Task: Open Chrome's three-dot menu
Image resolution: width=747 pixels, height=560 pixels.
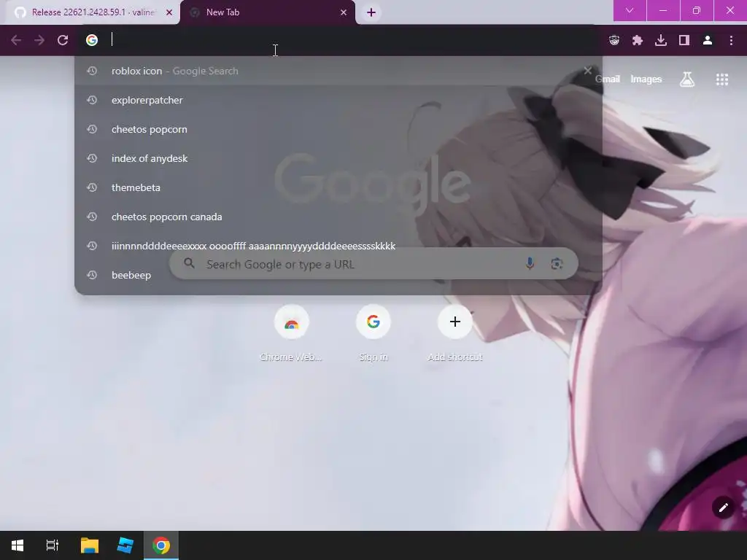Action: tap(731, 40)
